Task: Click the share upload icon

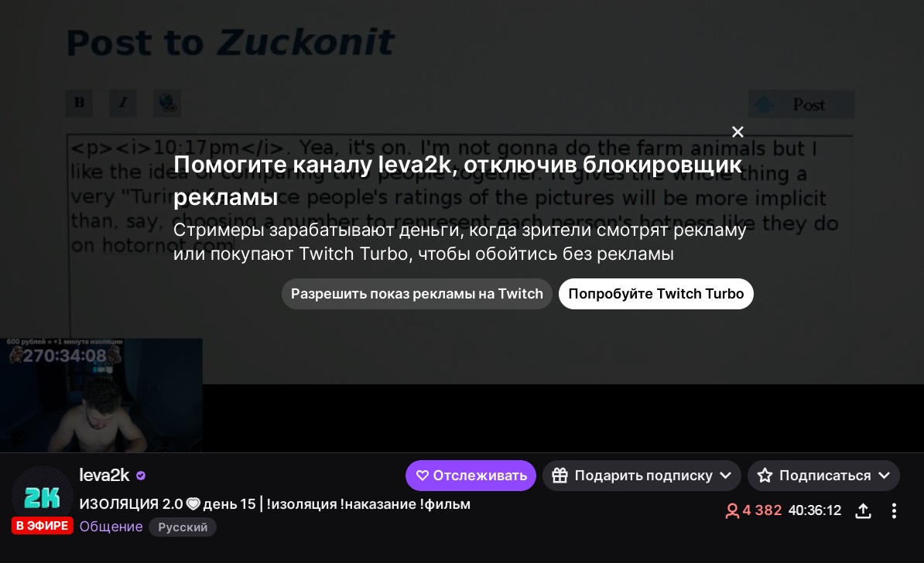Action: pyautogui.click(x=864, y=510)
